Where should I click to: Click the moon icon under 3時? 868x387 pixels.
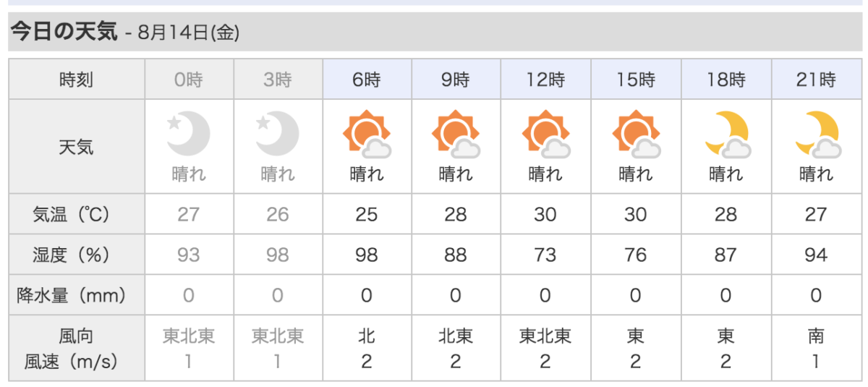coord(277,135)
